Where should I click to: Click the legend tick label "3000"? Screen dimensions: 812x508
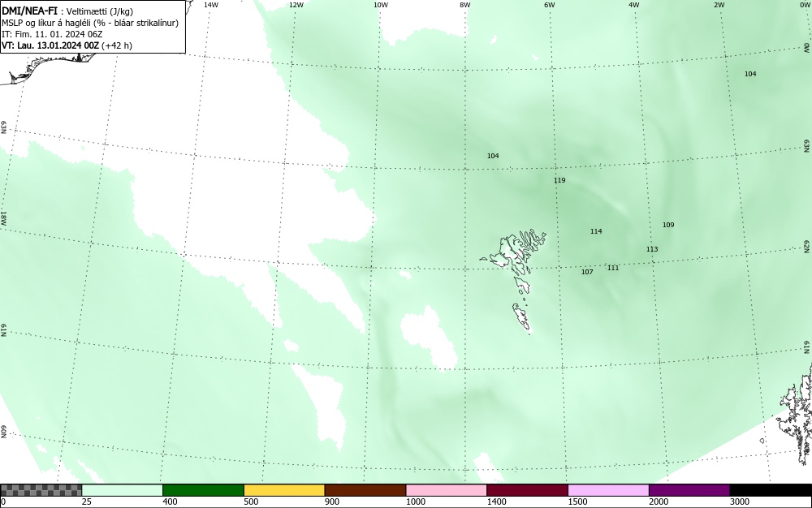pos(740,502)
